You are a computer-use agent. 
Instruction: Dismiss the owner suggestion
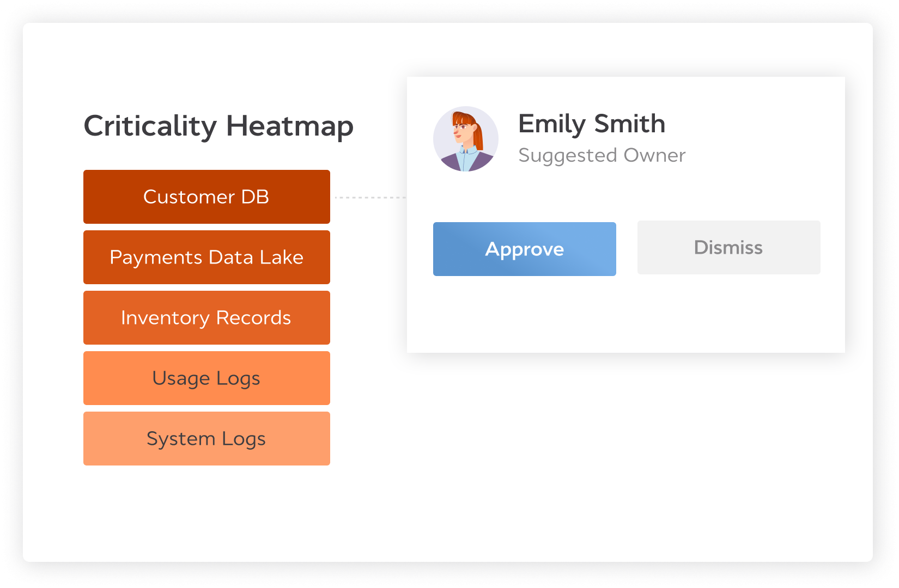[x=728, y=247]
